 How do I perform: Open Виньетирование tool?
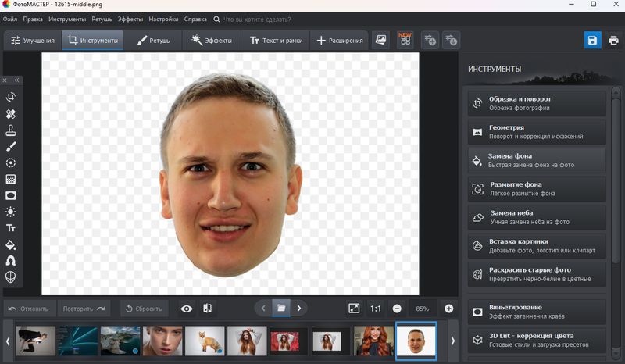pos(537,312)
